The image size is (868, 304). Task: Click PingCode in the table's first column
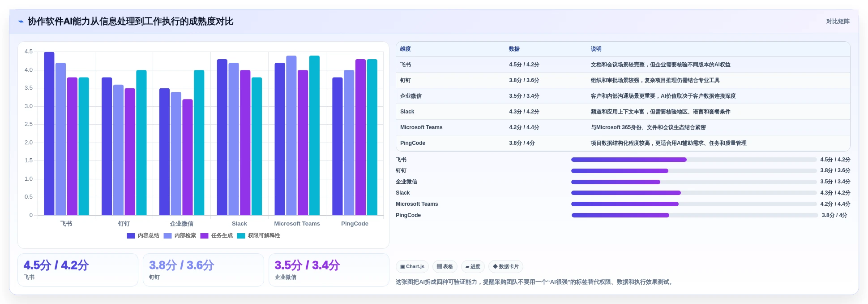413,143
